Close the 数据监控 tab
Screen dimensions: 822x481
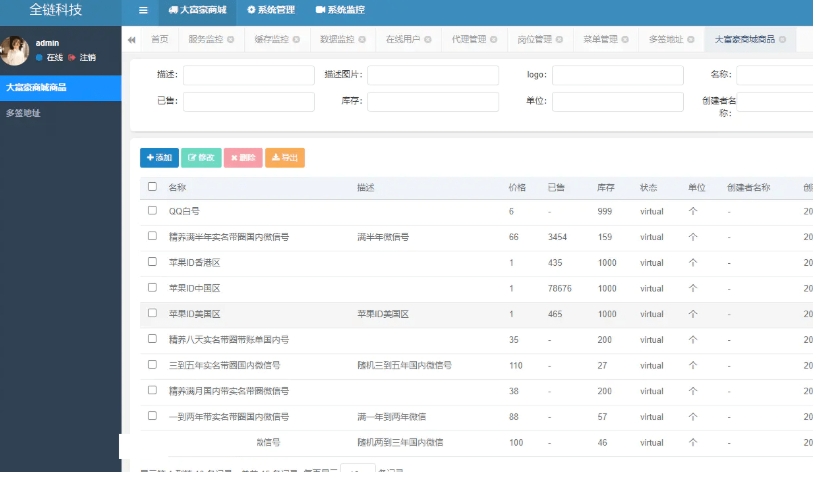[362, 39]
